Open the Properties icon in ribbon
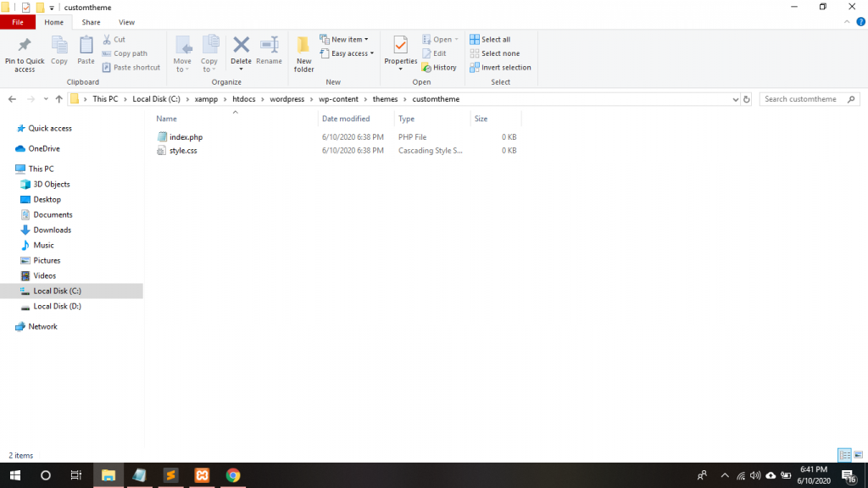Screen dimensions: 868x488 point(400,46)
